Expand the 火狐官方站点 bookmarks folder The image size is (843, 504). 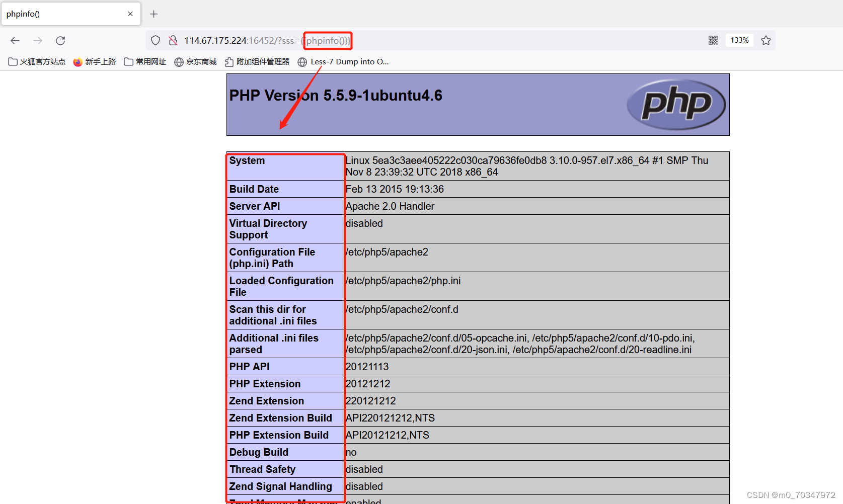click(x=37, y=61)
